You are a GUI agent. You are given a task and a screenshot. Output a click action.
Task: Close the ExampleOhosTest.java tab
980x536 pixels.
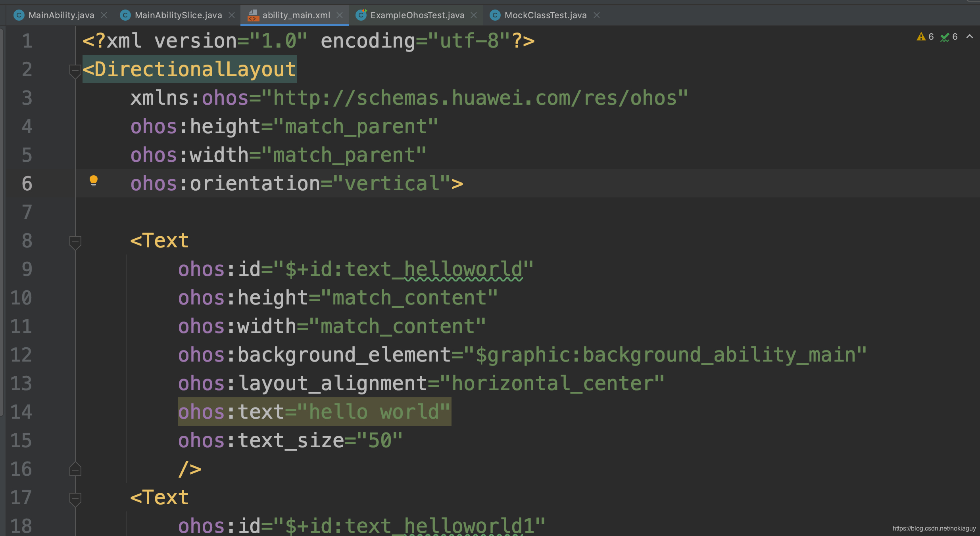[474, 15]
